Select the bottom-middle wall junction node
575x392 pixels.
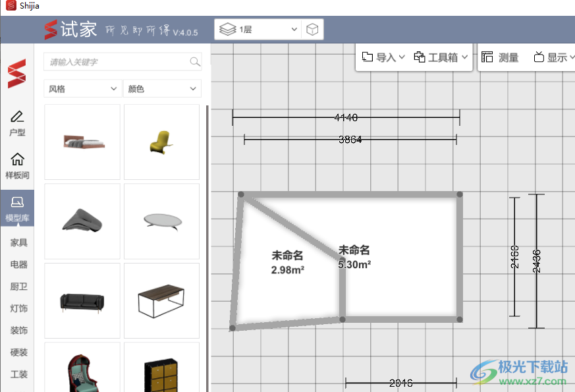click(342, 320)
